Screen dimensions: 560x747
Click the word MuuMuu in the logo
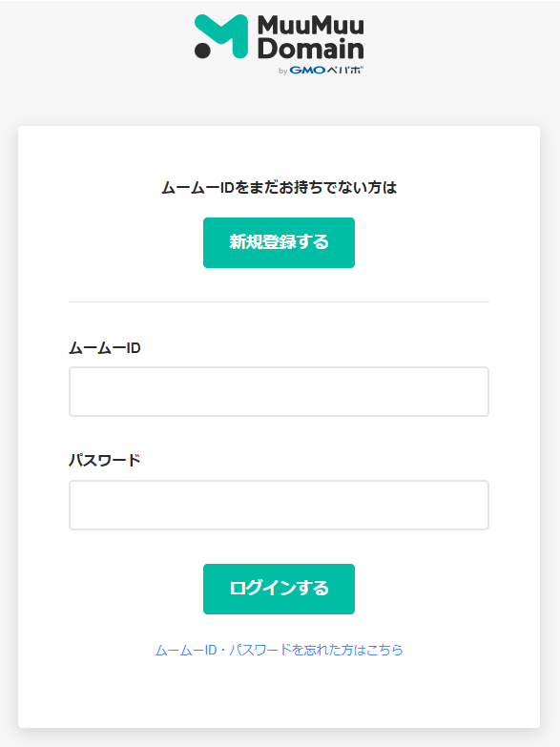pos(311,25)
